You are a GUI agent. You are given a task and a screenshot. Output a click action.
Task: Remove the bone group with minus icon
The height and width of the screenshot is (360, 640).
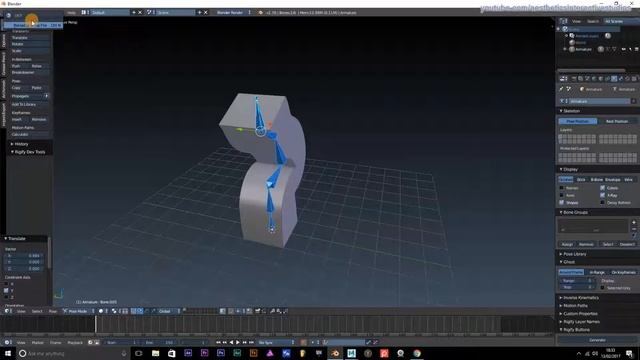[634, 229]
